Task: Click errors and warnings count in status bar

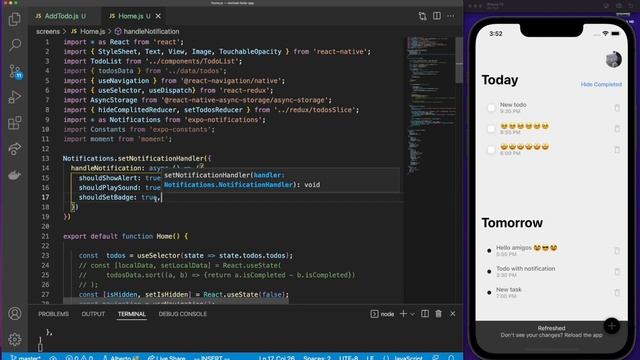Action: [x=79, y=357]
